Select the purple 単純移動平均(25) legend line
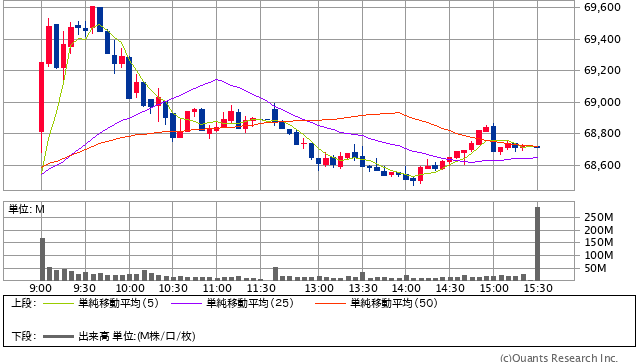This screenshot has width=638, height=362. 186,303
